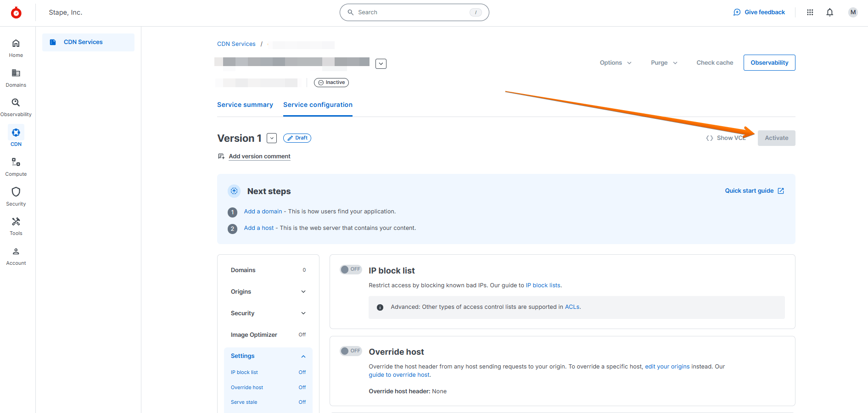Viewport: 868px width, 413px height.
Task: Expand the Origins section
Action: [268, 292]
